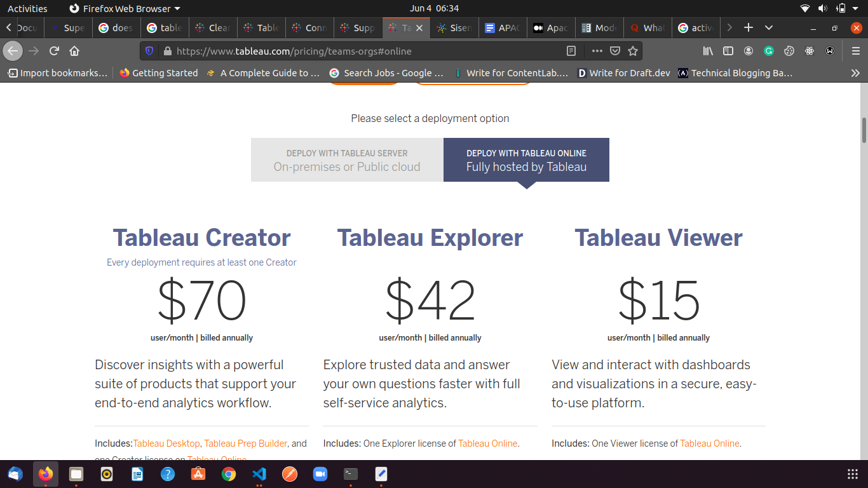
Task: Open tracking protection shield icon
Action: [x=149, y=51]
